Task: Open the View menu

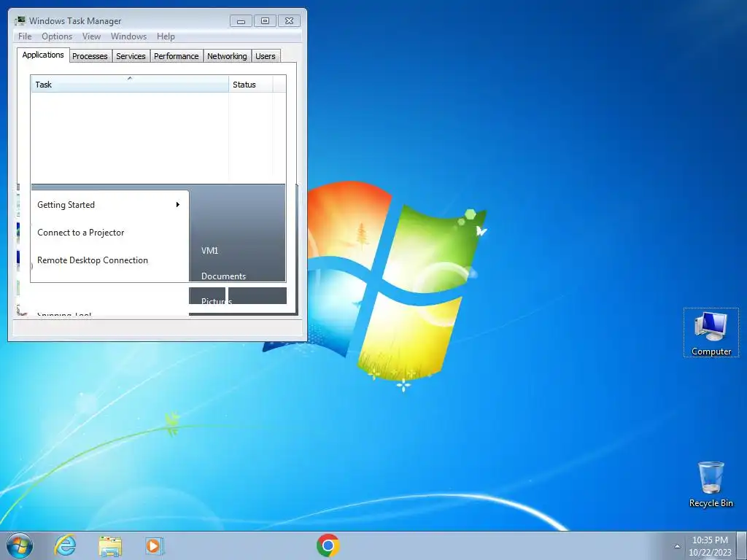Action: tap(91, 36)
